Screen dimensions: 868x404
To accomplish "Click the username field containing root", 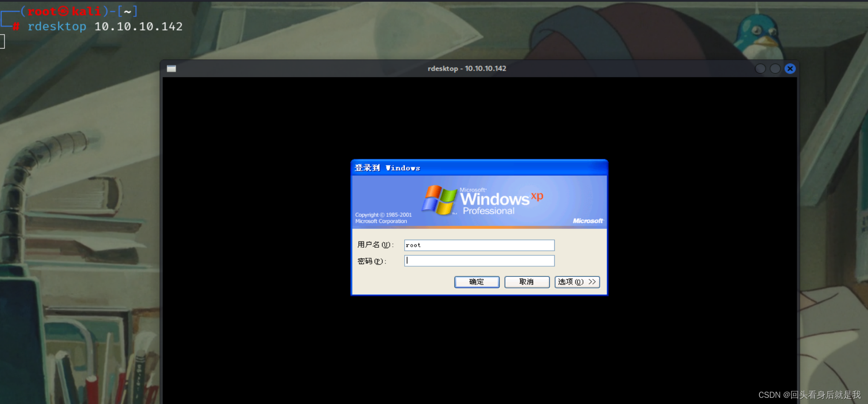I will point(479,245).
